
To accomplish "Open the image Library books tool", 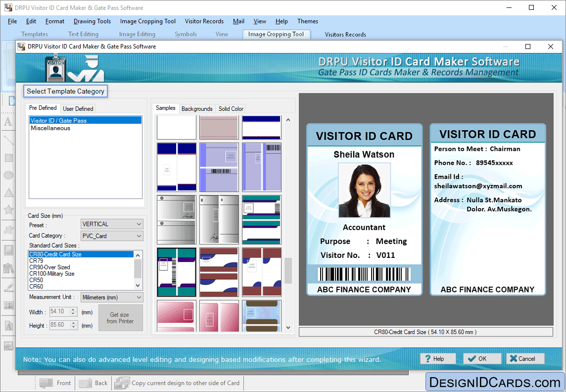I will [8, 268].
